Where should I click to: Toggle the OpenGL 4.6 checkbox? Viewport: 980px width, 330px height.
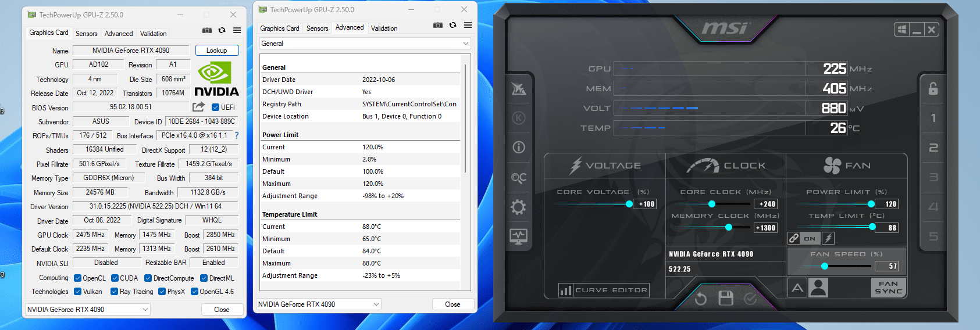(194, 292)
